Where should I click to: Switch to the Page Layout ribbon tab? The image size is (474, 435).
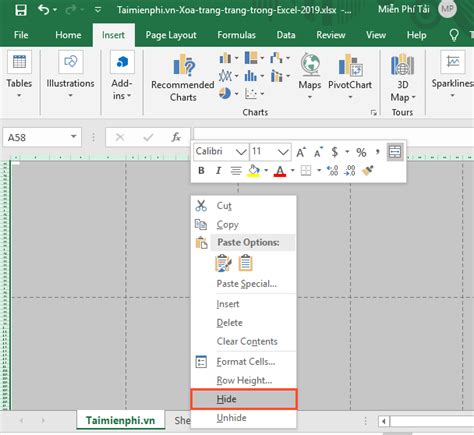(x=171, y=35)
